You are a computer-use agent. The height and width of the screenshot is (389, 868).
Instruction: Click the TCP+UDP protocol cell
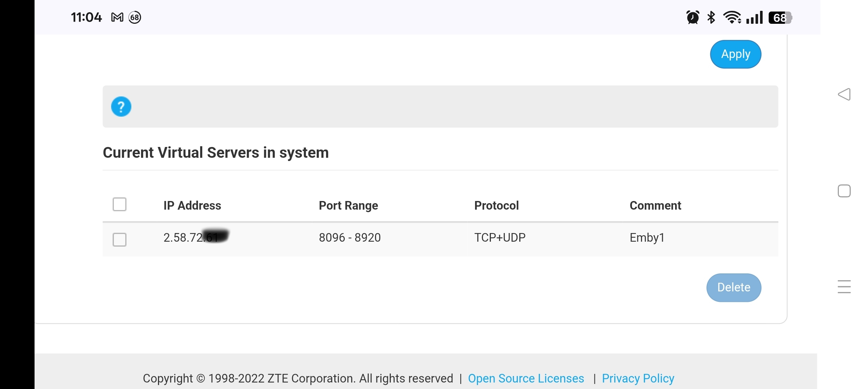[499, 238]
